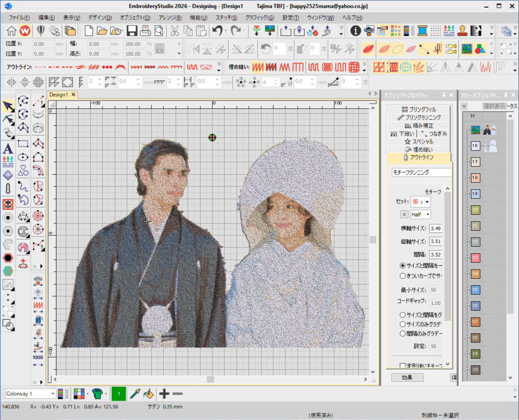Click the plus add color icon

pyautogui.click(x=164, y=394)
